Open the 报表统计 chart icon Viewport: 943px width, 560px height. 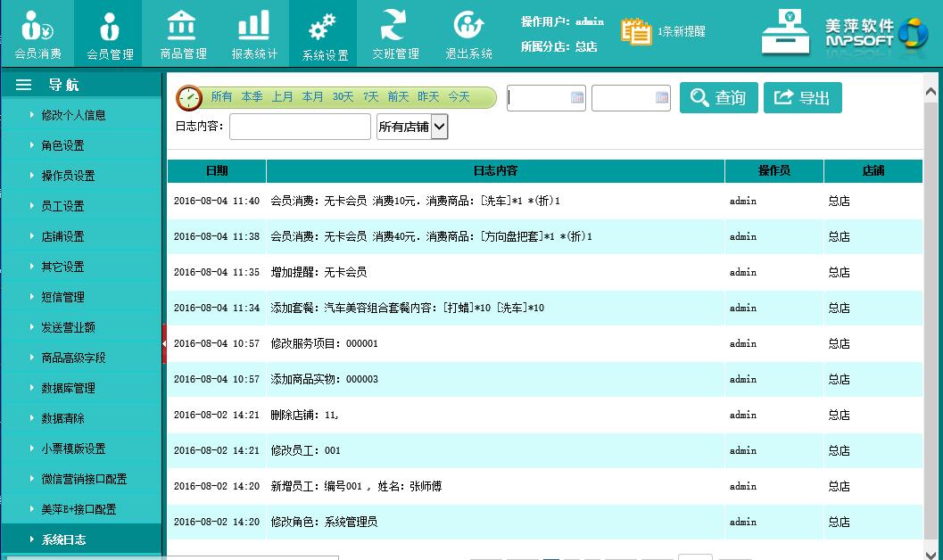254,27
